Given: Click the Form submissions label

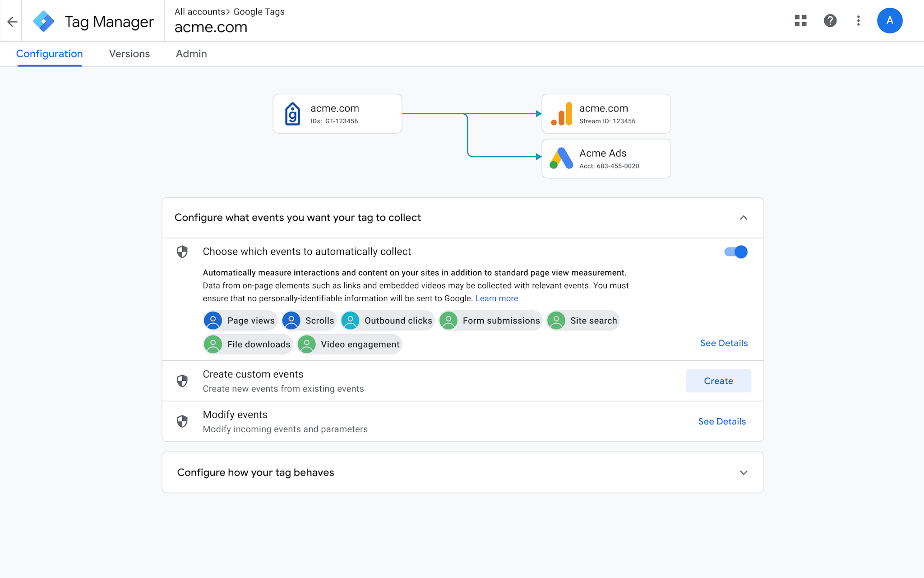Looking at the screenshot, I should click(501, 321).
